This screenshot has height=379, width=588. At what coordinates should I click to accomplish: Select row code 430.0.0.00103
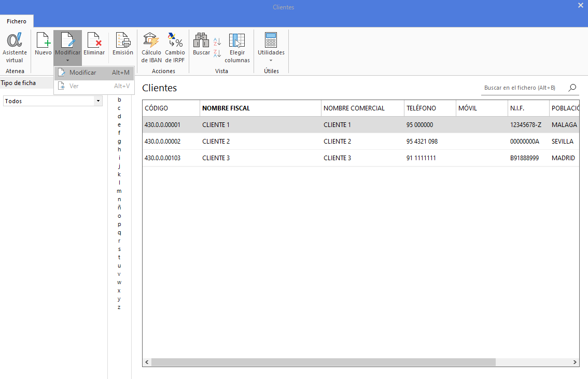pos(162,158)
